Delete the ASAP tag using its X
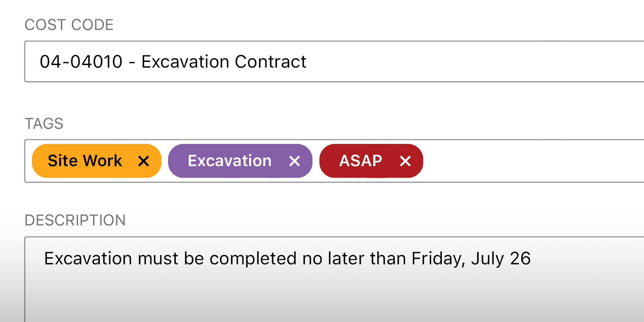The height and width of the screenshot is (322, 644). (405, 161)
